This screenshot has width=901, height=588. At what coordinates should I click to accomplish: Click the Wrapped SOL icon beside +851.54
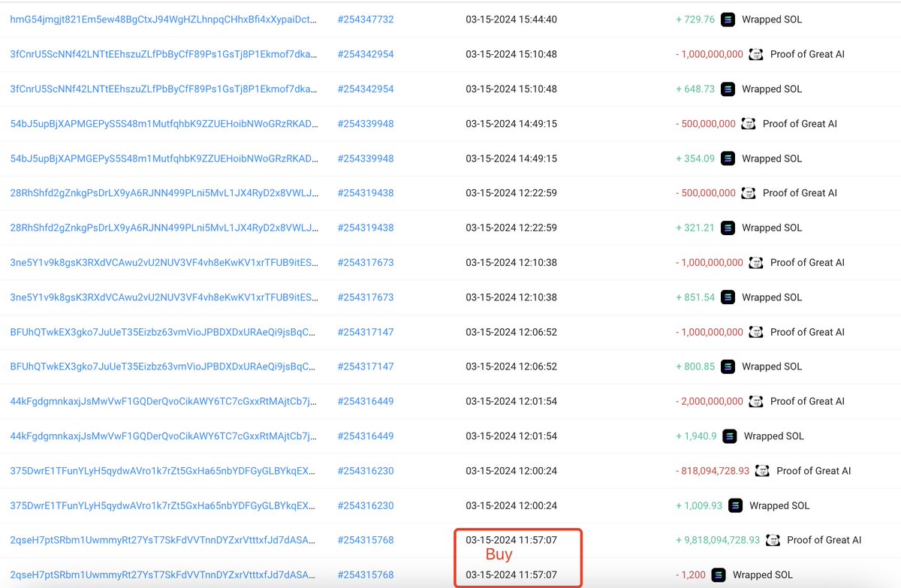coord(728,297)
